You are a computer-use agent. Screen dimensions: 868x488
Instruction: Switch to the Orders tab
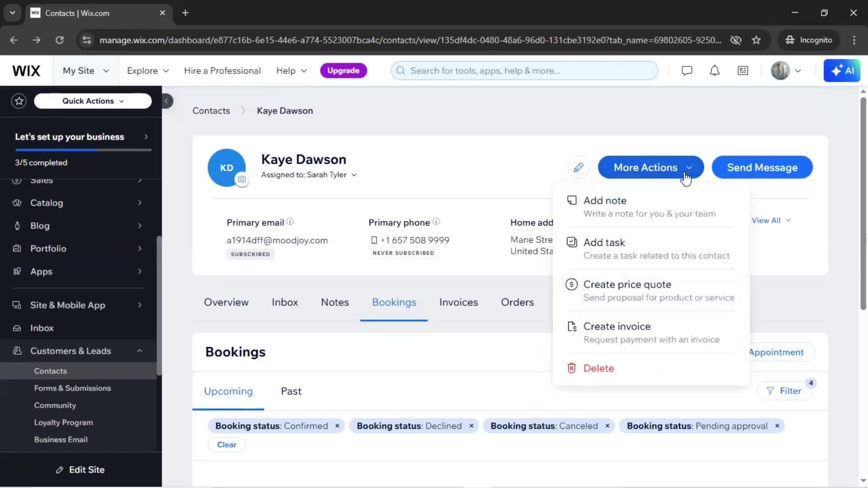coord(517,302)
